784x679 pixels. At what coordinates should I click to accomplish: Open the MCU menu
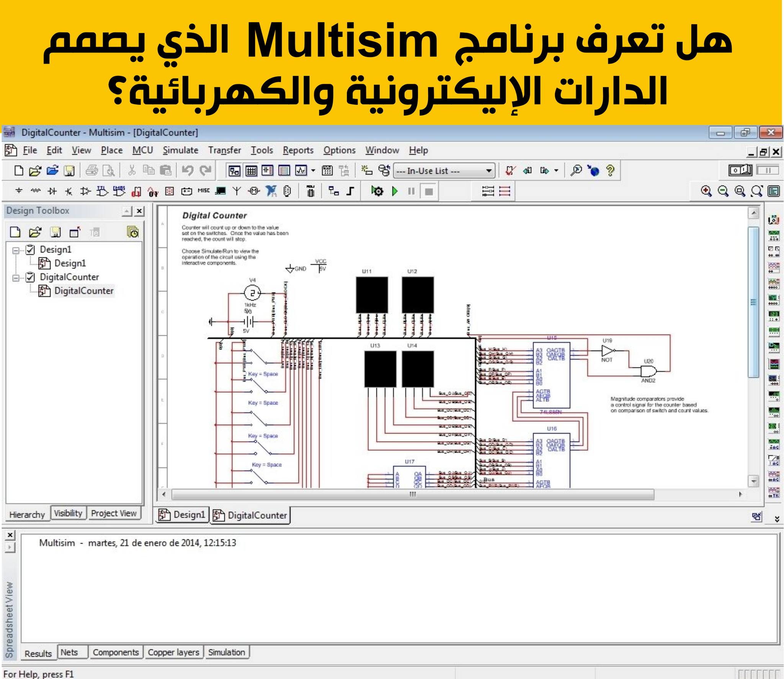(143, 150)
